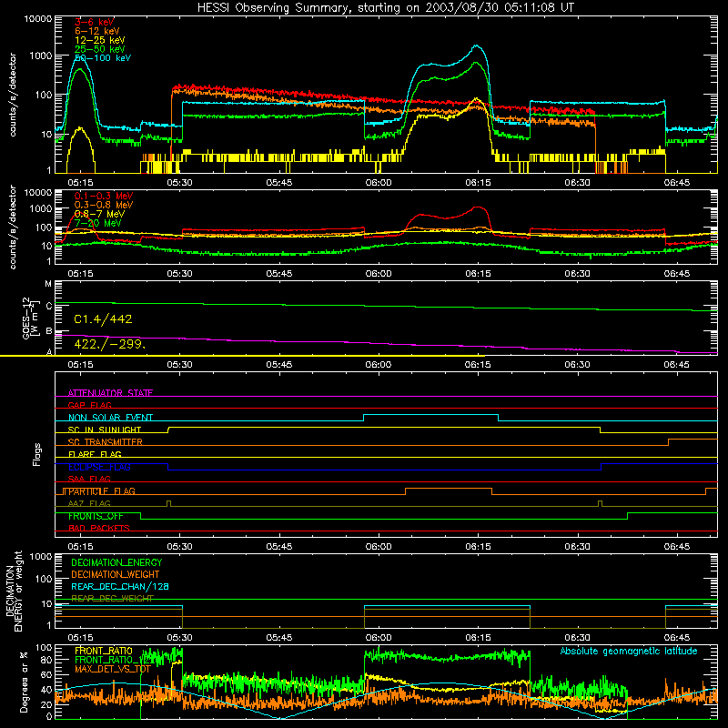The height and width of the screenshot is (728, 728).
Task: Select the ATTENUATOR_STATE flag label
Action: click(x=110, y=393)
